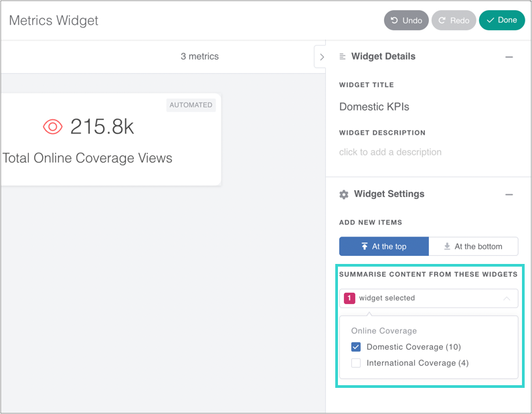Click the red eye views icon

coord(53,127)
